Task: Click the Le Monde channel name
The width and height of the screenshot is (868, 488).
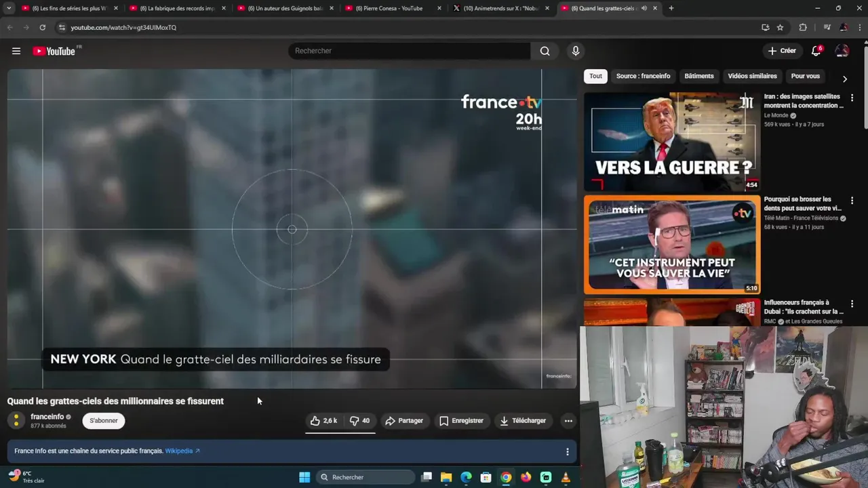Action: coord(776,115)
